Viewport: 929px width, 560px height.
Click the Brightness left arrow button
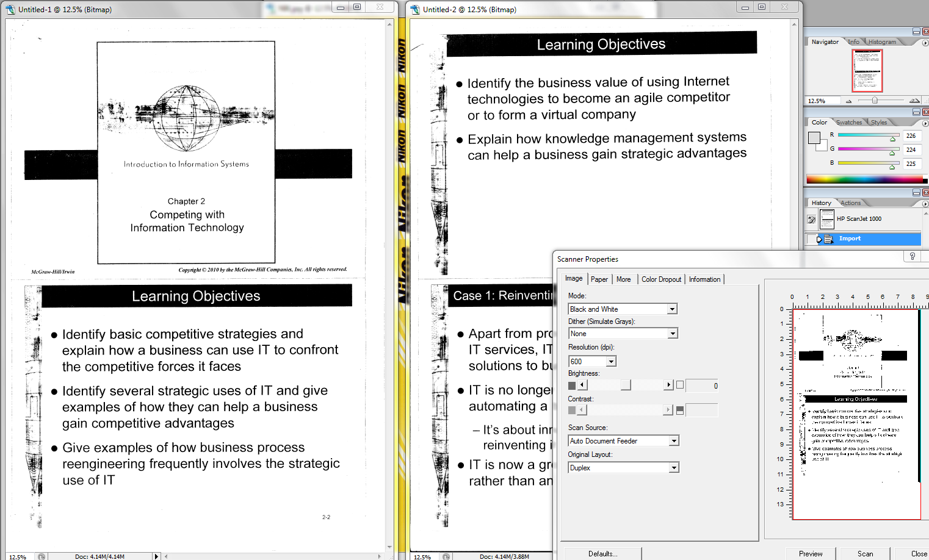[582, 385]
